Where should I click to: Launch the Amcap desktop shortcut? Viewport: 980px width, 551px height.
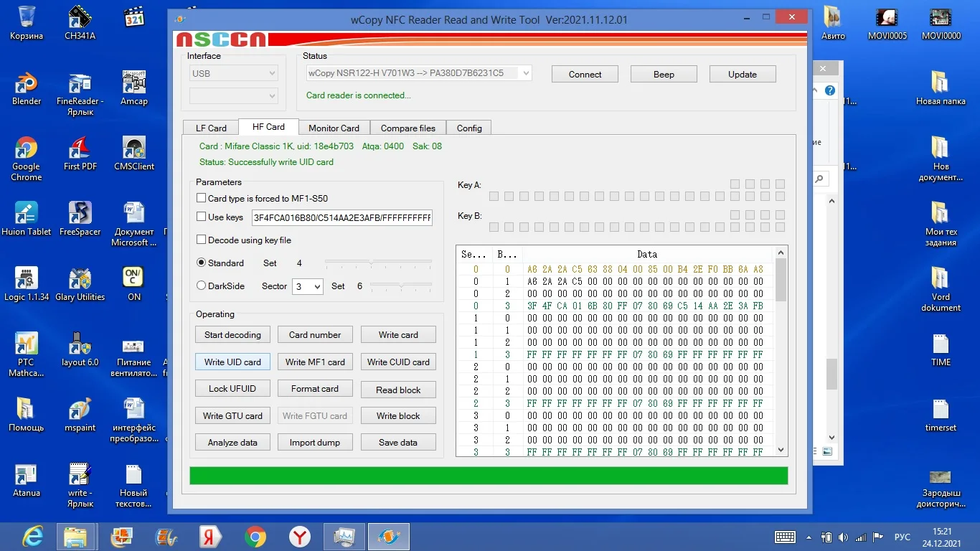[134, 88]
